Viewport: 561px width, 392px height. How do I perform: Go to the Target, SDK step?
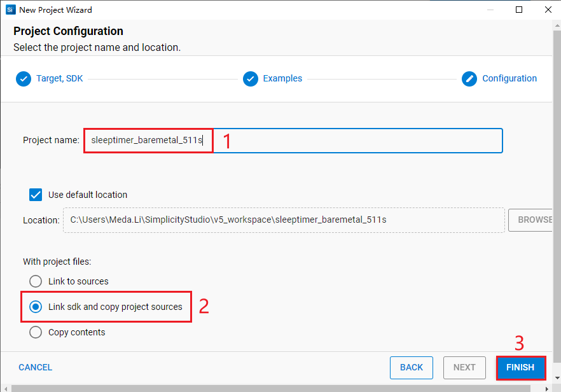(59, 78)
